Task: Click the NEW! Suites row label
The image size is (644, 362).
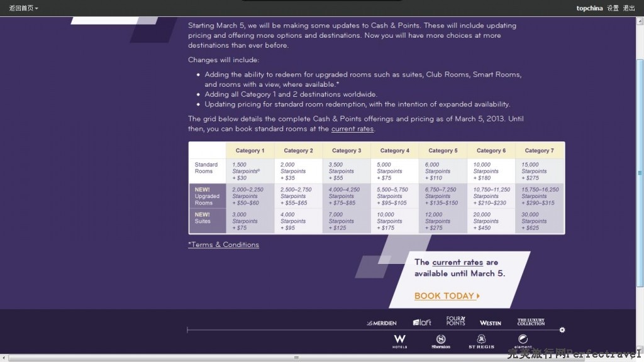Action: [207, 221]
